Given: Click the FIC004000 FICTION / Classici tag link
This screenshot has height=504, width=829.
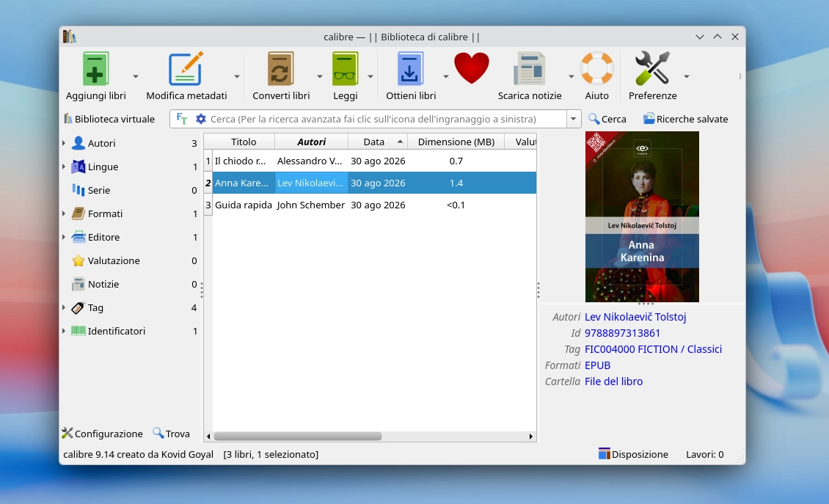Looking at the screenshot, I should click(653, 349).
